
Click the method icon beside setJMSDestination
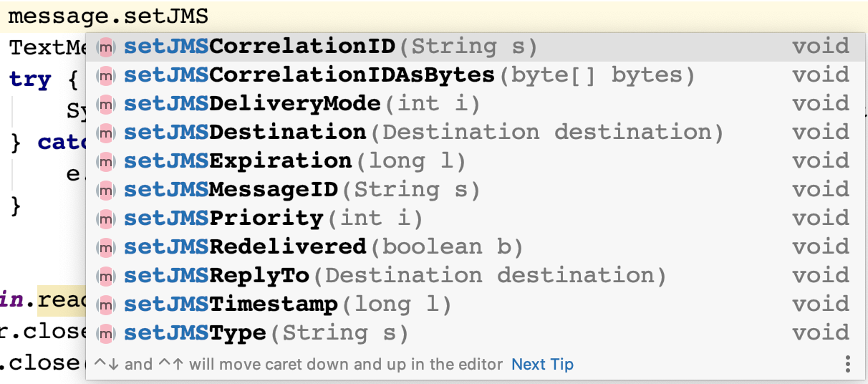(x=106, y=133)
